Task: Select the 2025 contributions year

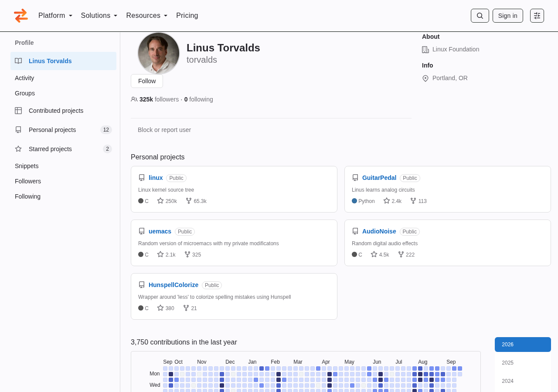Action: pyautogui.click(x=523, y=363)
